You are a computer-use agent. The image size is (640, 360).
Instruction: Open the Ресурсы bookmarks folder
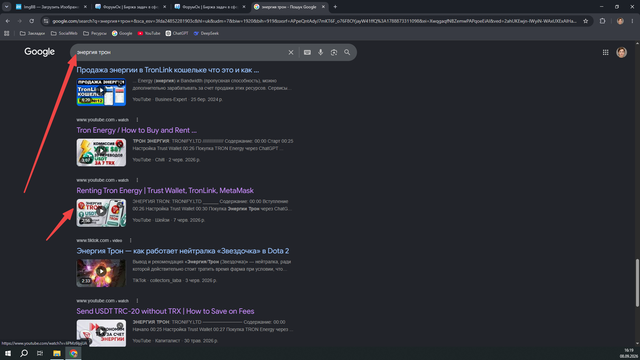(95, 33)
